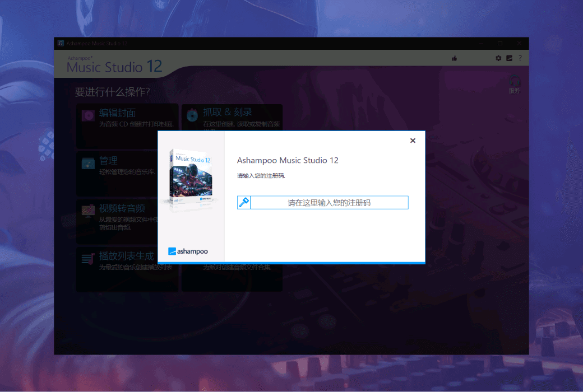Click the Ashampoo Music Studio 12 titlebar icon
Image resolution: width=583 pixels, height=392 pixels.
point(61,43)
